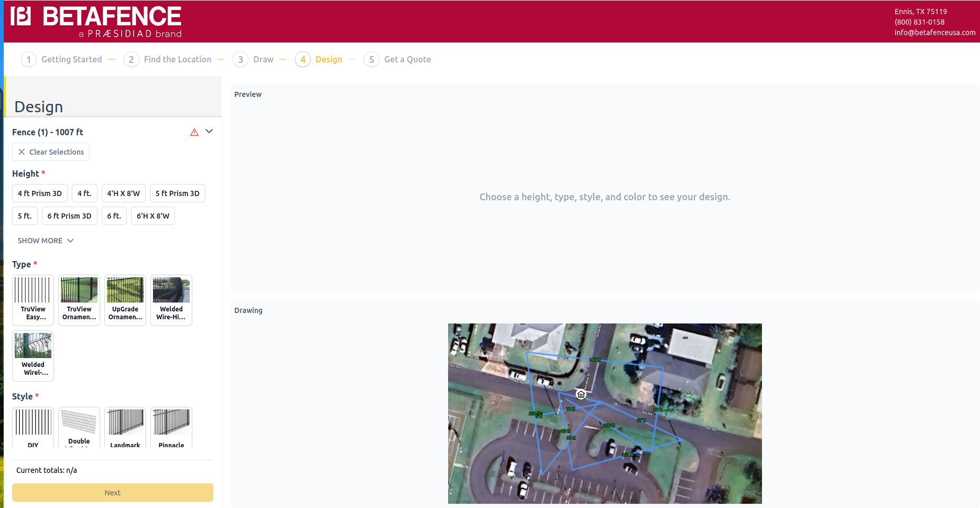980x508 pixels.
Task: Select the 4 ft Prism 3D height
Action: (40, 193)
